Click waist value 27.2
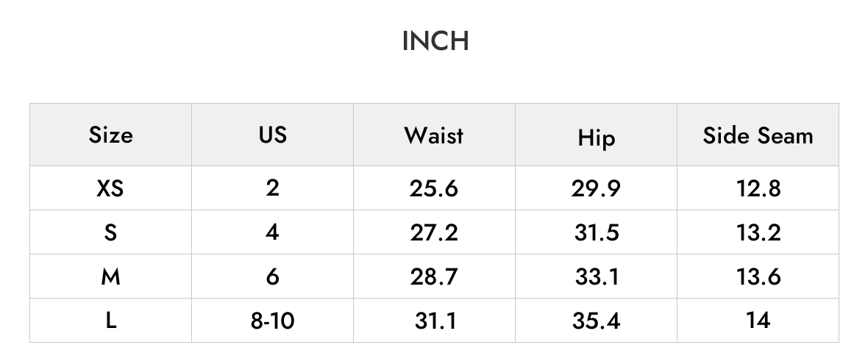This screenshot has width=868, height=353. click(434, 232)
